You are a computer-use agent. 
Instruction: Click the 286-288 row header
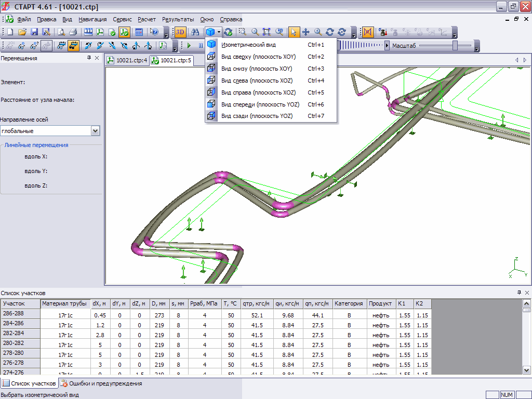point(20,314)
